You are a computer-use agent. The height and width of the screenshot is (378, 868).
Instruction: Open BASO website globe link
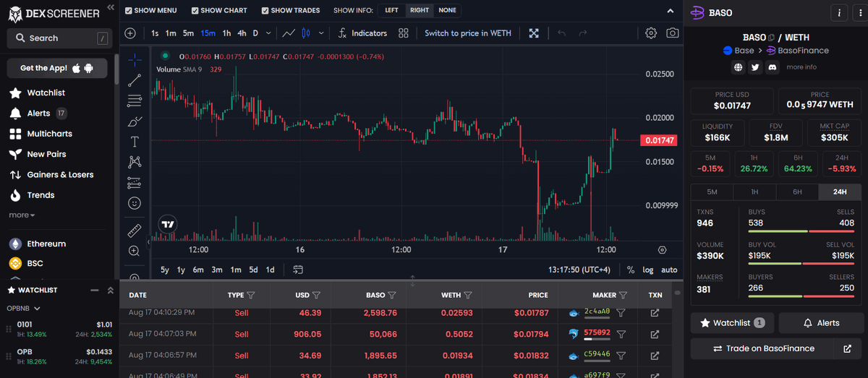click(738, 67)
